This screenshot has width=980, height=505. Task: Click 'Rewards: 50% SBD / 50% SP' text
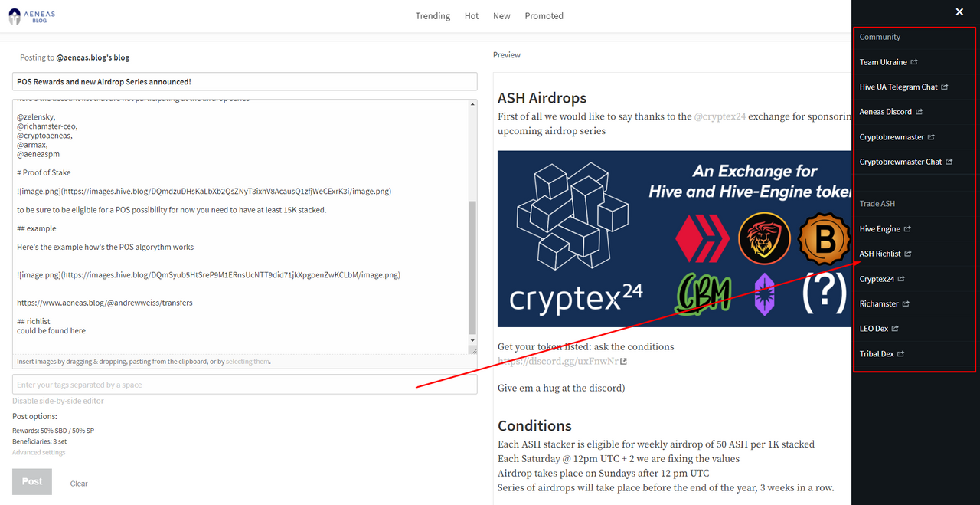(54, 431)
